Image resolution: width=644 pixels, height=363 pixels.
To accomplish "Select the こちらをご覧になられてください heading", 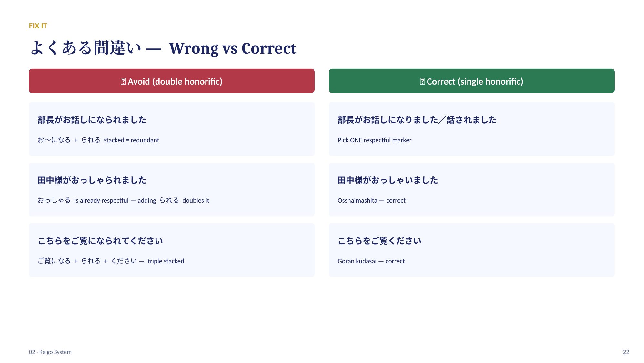I will tap(100, 241).
